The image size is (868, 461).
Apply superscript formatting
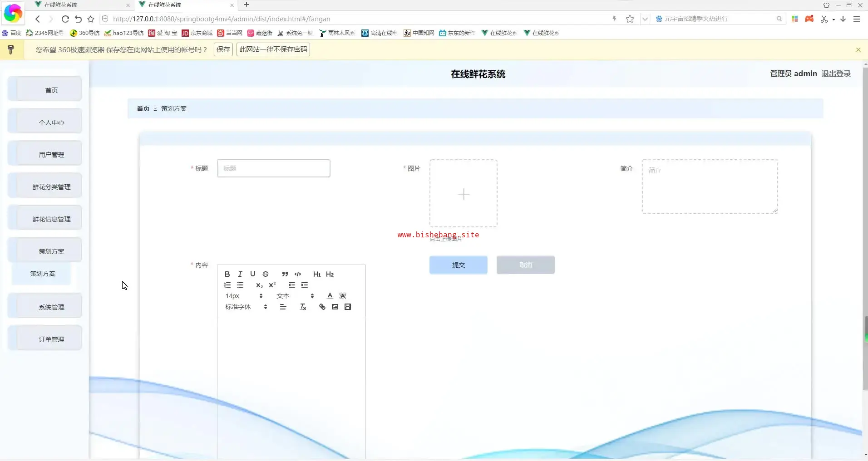[x=272, y=285]
